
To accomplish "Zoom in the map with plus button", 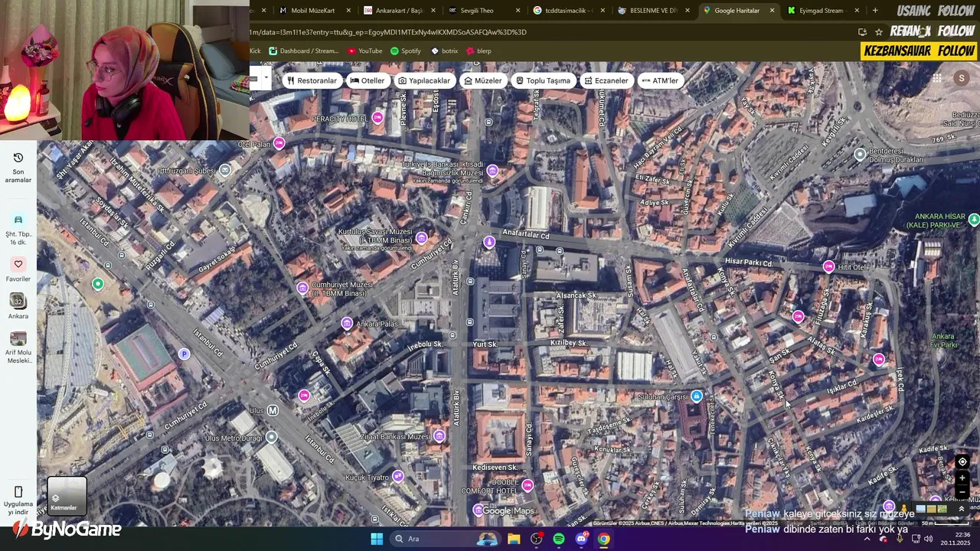I will click(x=962, y=478).
